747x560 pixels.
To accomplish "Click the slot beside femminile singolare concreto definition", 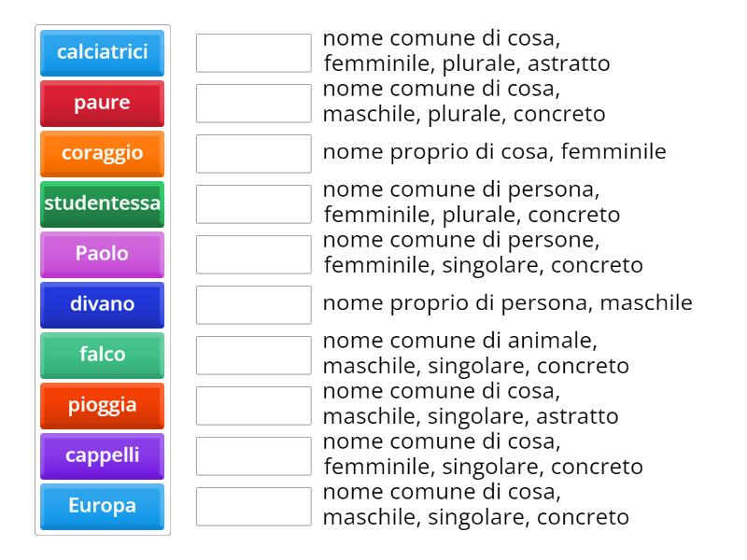I will [252, 456].
